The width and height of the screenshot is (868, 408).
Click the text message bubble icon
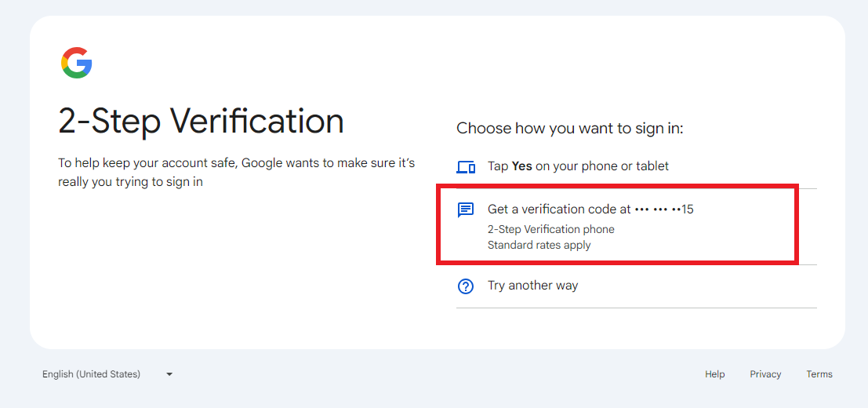point(466,209)
